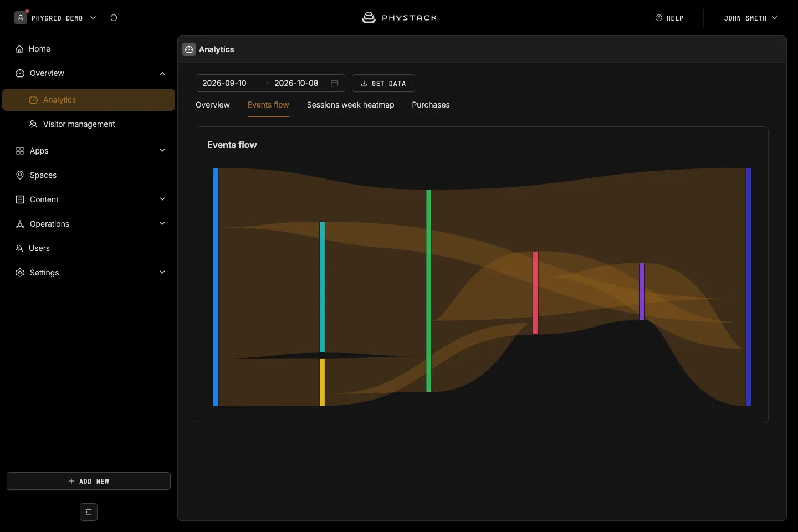Image resolution: width=798 pixels, height=532 pixels.
Task: Open the calendar icon in date range
Action: (335, 83)
